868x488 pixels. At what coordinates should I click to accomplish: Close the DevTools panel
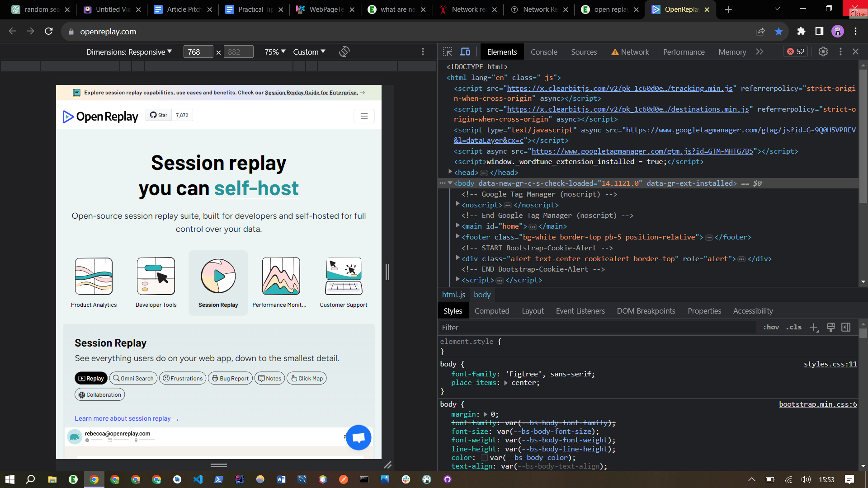(856, 52)
